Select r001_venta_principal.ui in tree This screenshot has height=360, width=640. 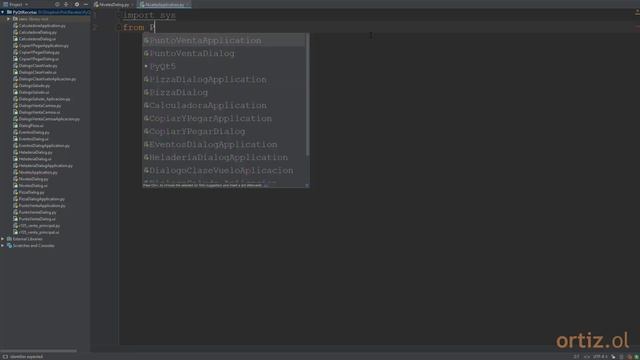[38, 232]
